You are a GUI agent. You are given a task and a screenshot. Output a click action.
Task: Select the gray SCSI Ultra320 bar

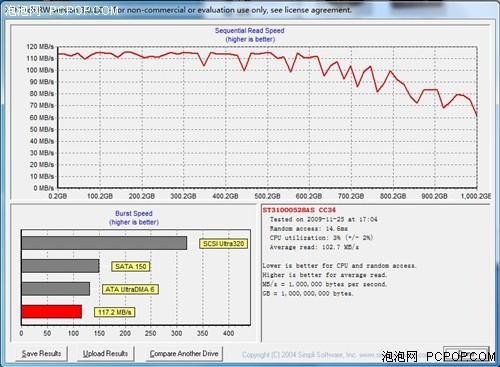pyautogui.click(x=104, y=243)
